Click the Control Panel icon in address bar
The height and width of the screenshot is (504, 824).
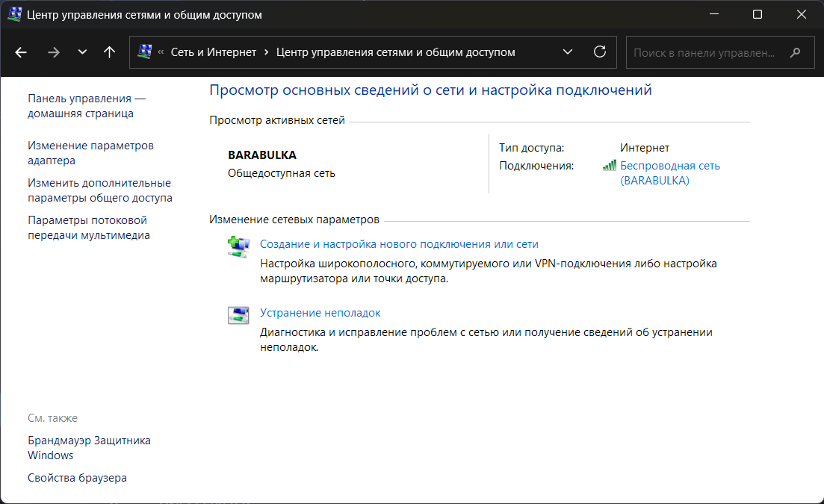146,52
